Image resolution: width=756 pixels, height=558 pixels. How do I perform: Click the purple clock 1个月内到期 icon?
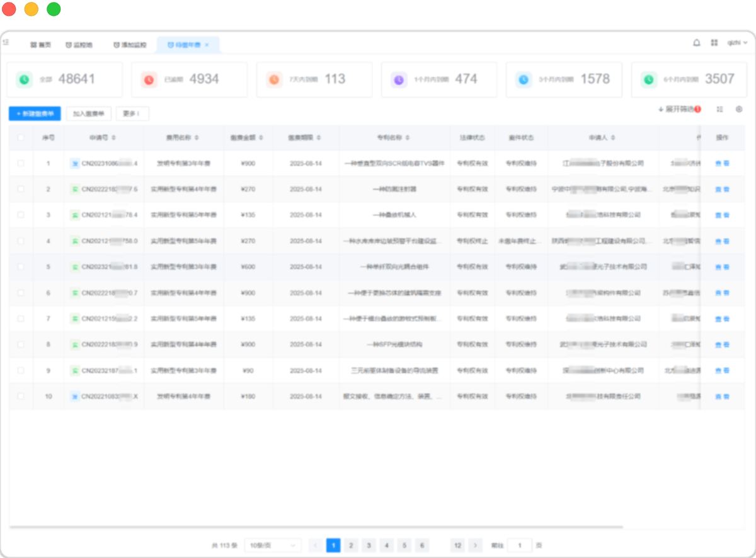[x=399, y=79]
